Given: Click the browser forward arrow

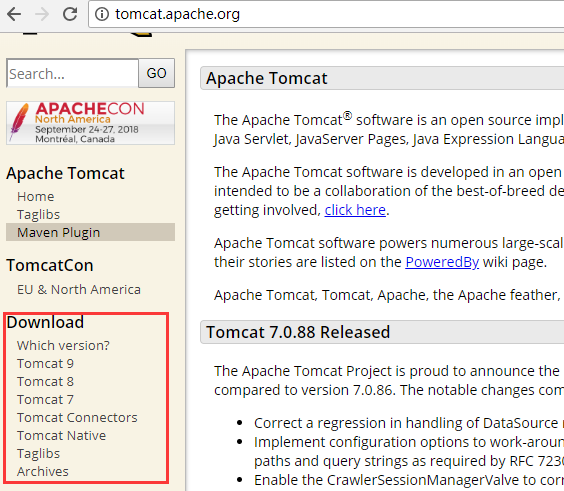Looking at the screenshot, I should coord(42,14).
